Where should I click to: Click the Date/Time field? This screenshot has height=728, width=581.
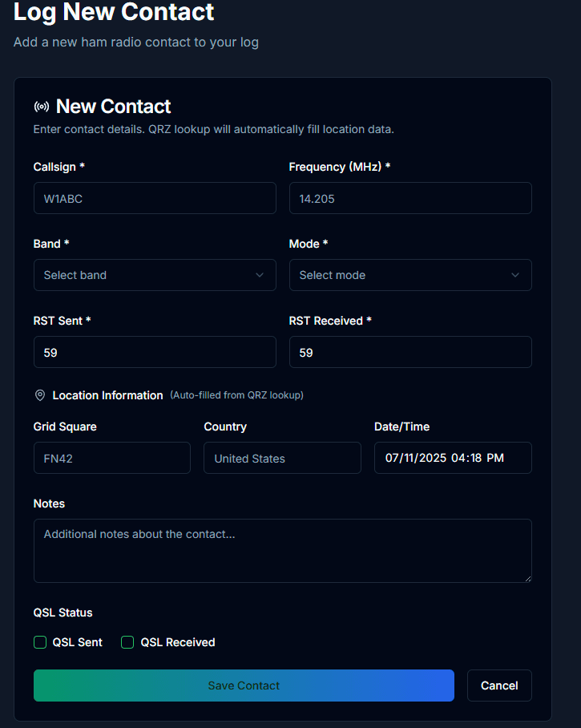point(453,458)
